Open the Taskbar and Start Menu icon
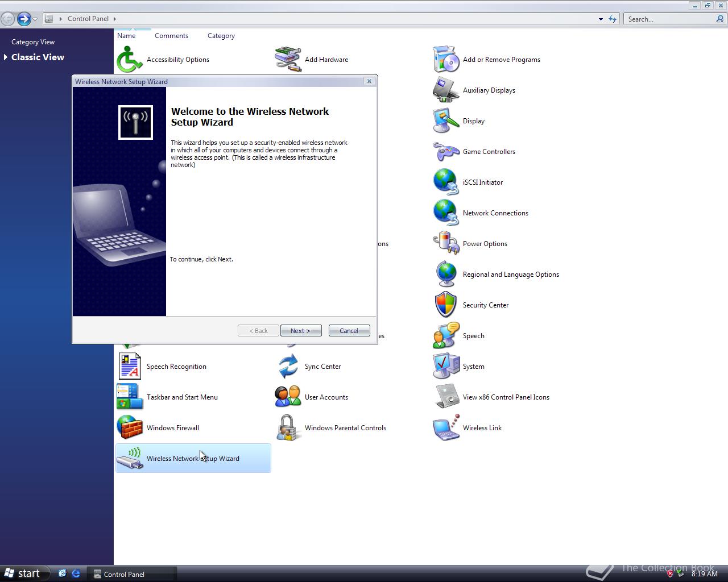The width and height of the screenshot is (728, 582). point(130,397)
